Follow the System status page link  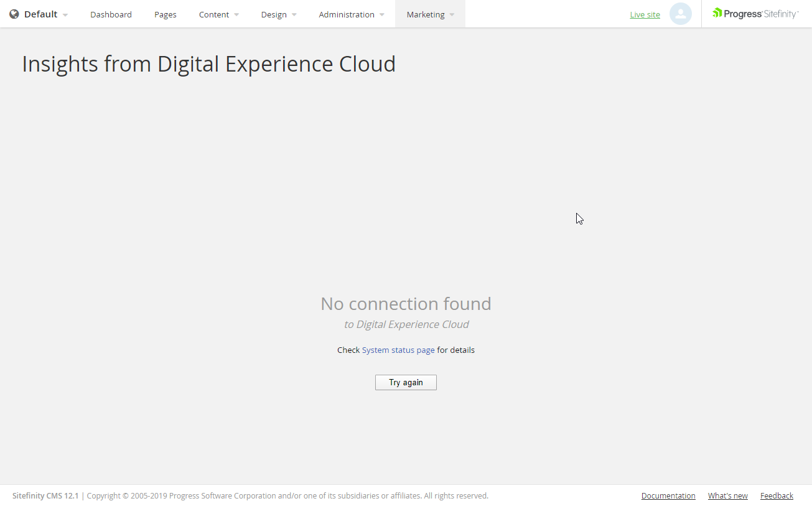click(398, 350)
